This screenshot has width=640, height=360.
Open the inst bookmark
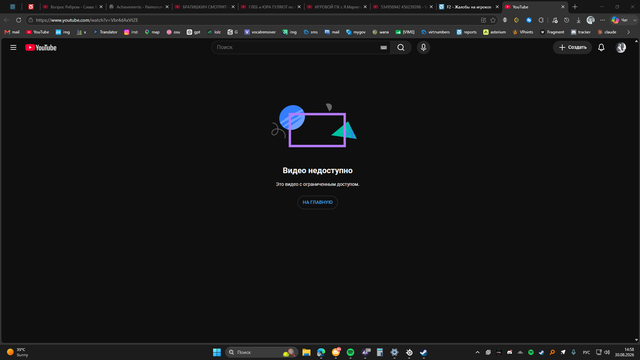point(131,32)
